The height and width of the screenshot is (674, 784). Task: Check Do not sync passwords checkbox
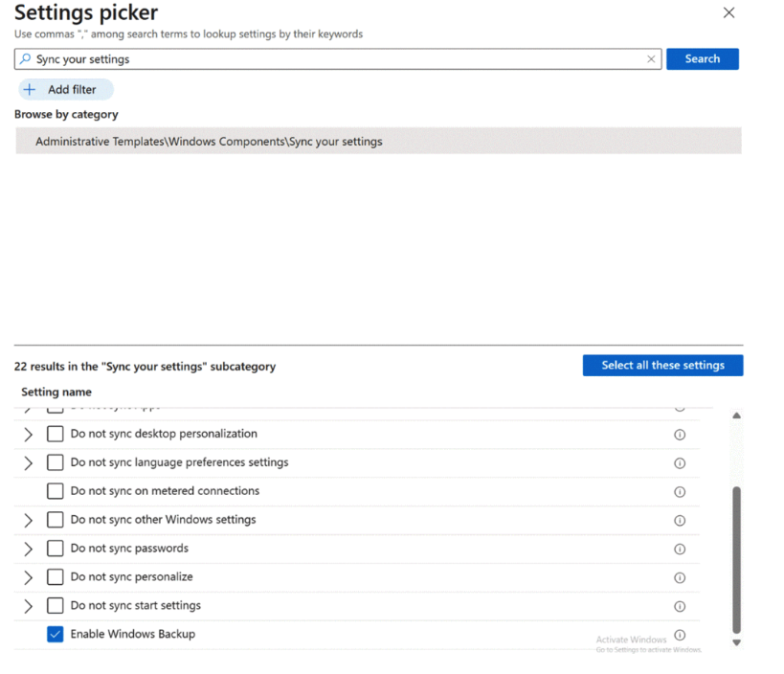(x=56, y=549)
